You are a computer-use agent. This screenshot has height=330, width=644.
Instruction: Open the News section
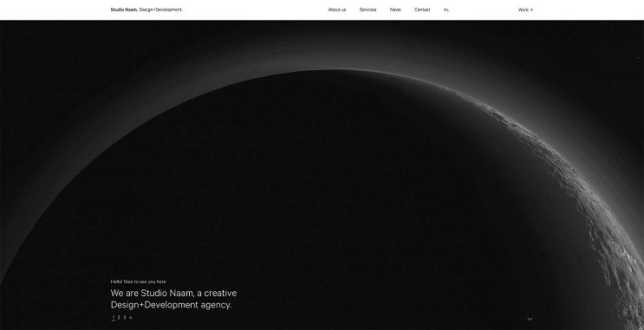pos(395,10)
